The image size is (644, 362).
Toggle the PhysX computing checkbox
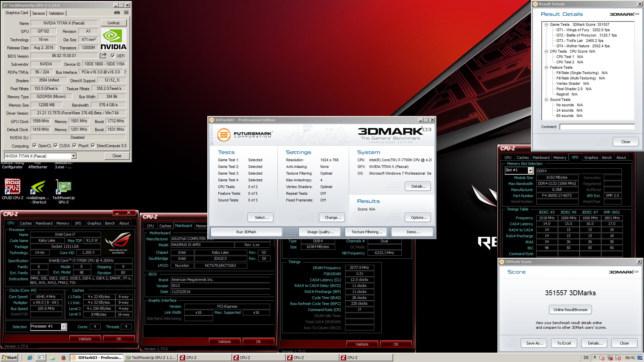pyautogui.click(x=74, y=145)
